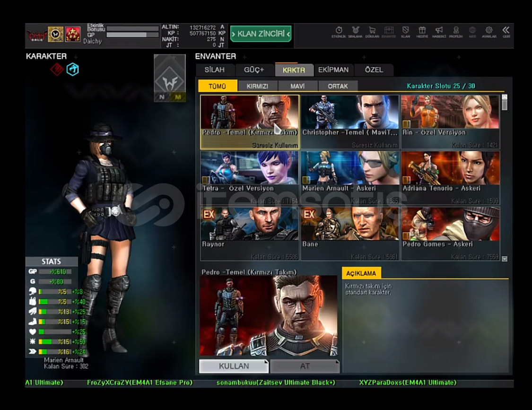Open the Etkinlik stopwatch icon
The image size is (532, 410).
pyautogui.click(x=339, y=32)
